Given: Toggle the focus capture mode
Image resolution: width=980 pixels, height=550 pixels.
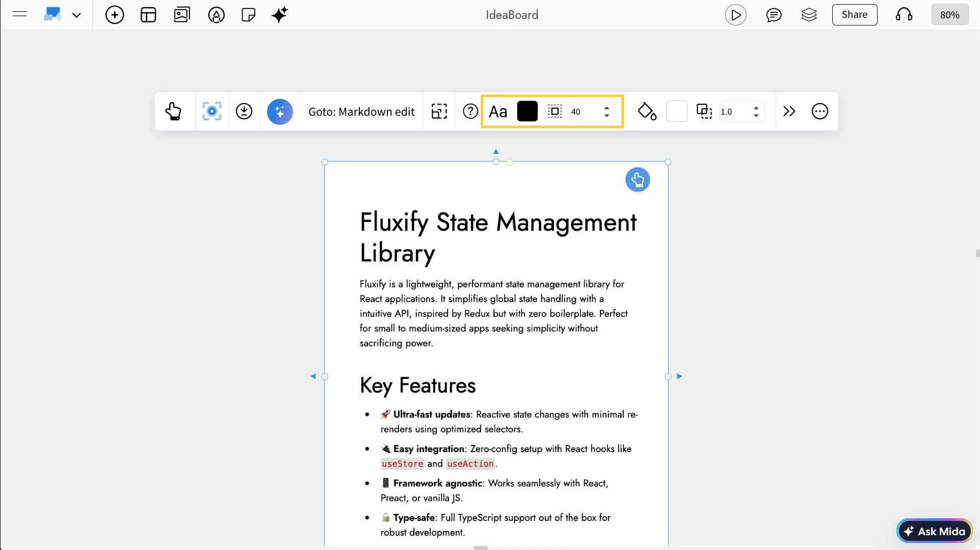Looking at the screenshot, I should (x=211, y=111).
